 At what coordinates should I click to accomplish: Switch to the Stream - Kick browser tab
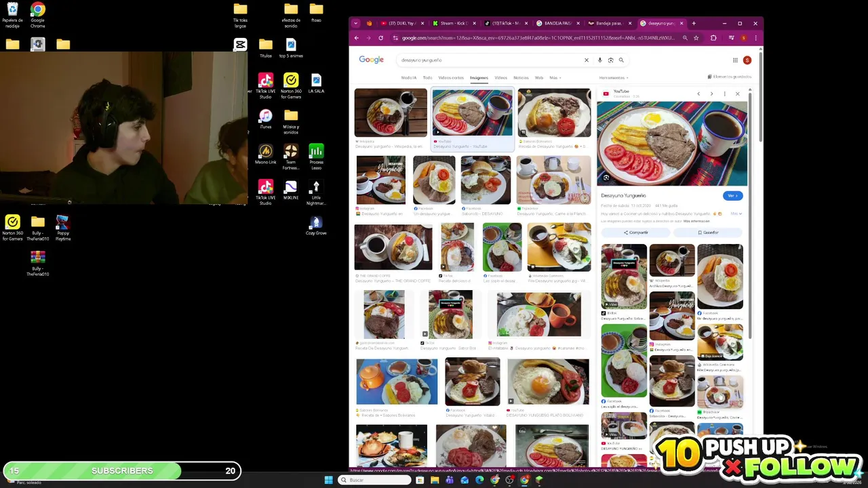pyautogui.click(x=454, y=23)
